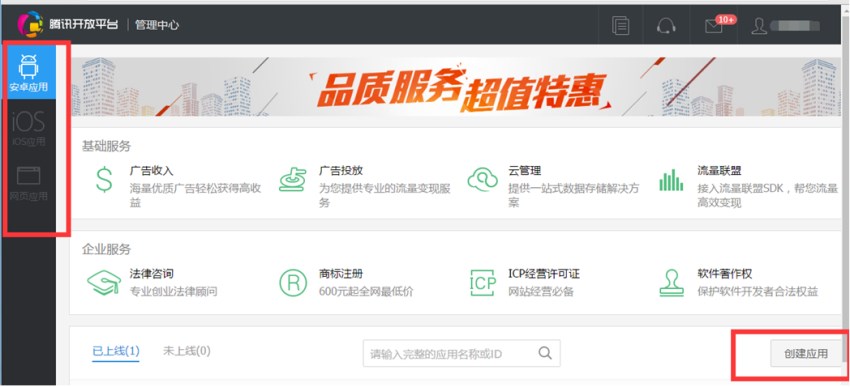Open the 商标注册 service title
The height and width of the screenshot is (387, 850).
340,274
